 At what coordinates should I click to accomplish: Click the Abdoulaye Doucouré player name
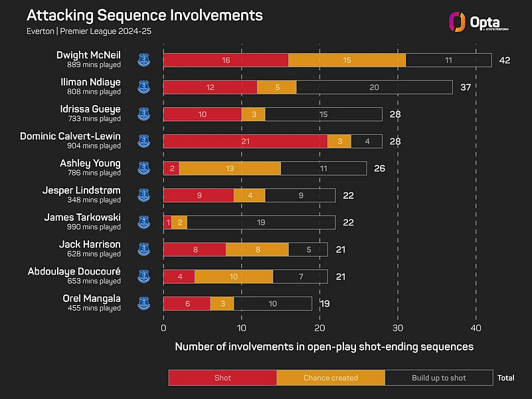[74, 271]
